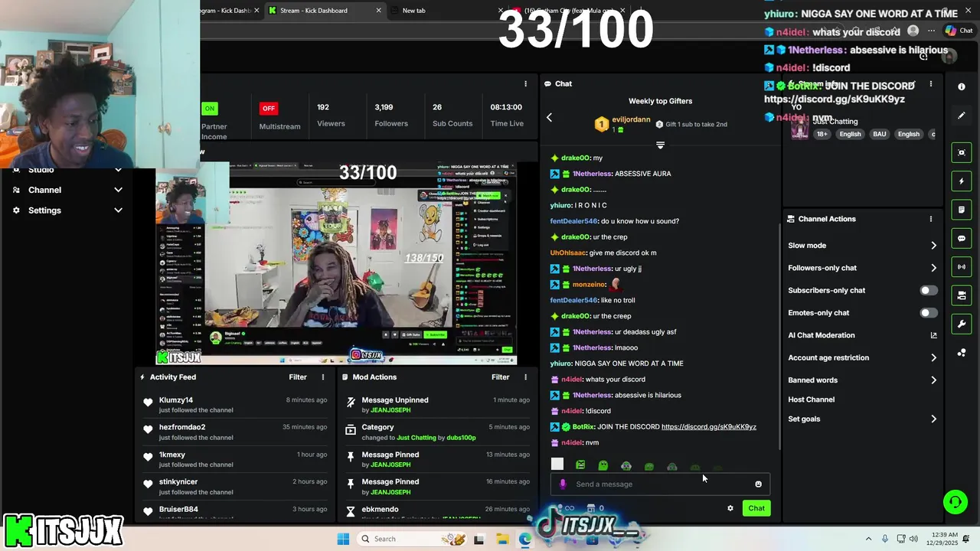This screenshot has height=551, width=980.
Task: Open stream stats panel three-dot menu
Action: (x=525, y=83)
